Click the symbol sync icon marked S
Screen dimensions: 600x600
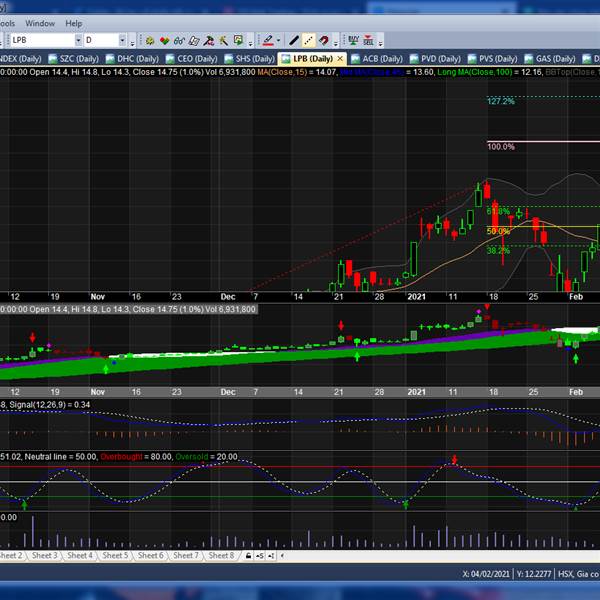259,556
